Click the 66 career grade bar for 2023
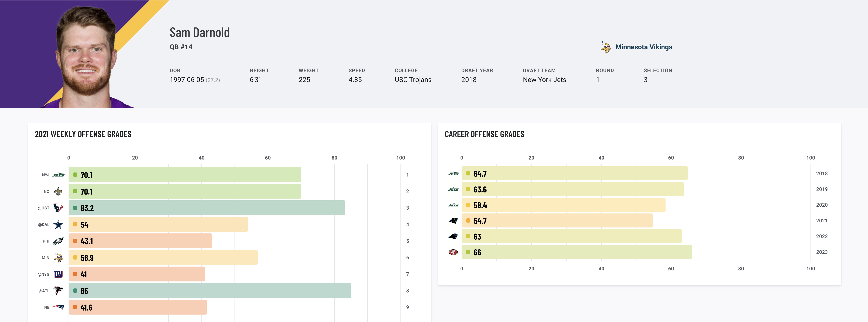The image size is (868, 322). [x=577, y=252]
